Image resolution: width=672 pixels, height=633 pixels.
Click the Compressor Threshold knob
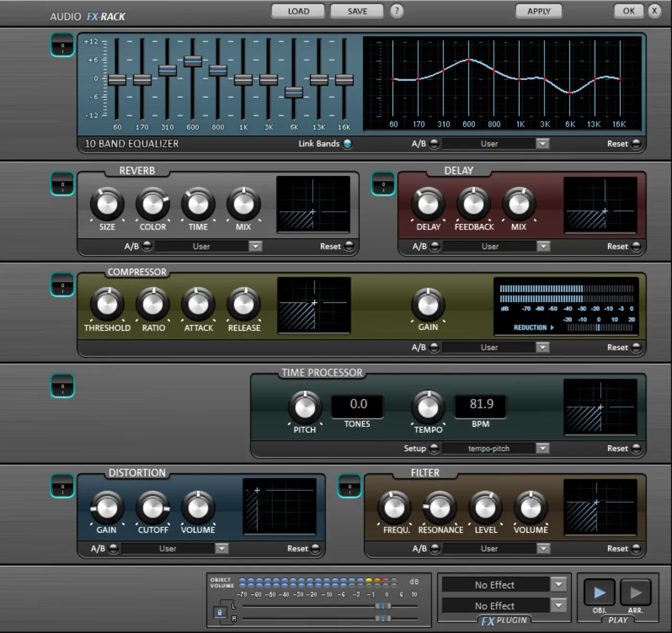click(x=107, y=305)
